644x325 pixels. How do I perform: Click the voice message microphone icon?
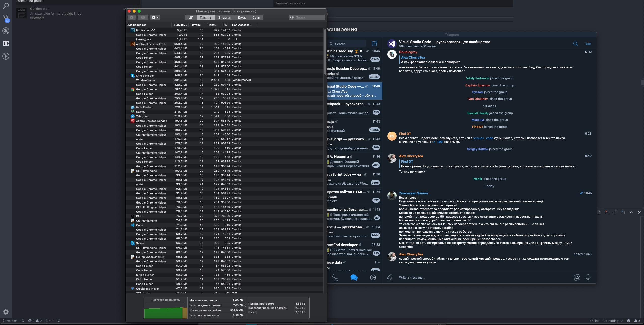[x=588, y=277]
